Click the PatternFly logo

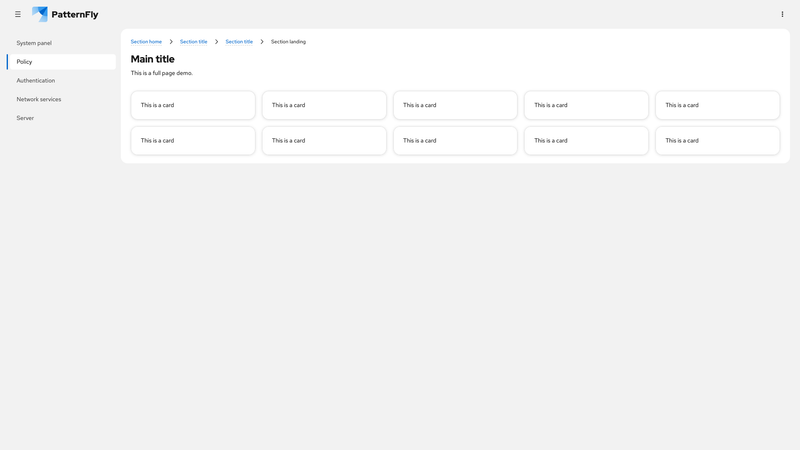pyautogui.click(x=65, y=14)
